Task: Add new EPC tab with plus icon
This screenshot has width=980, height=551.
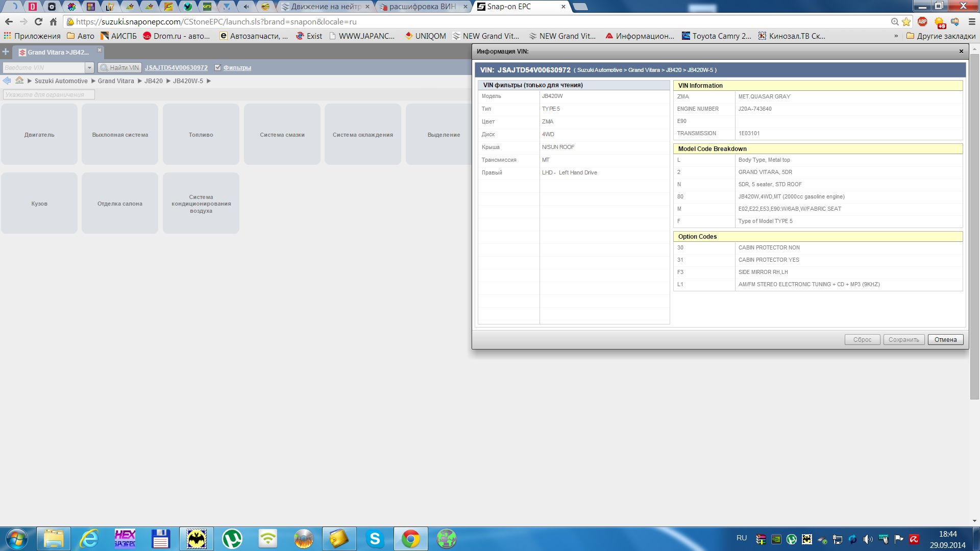Action: [6, 52]
